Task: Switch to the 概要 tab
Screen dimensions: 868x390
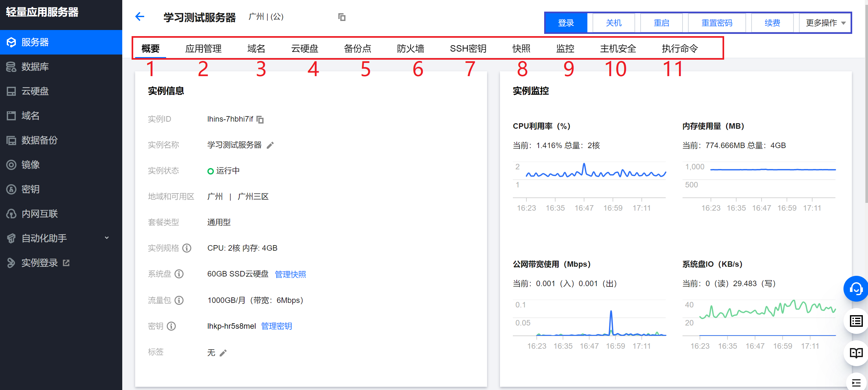Action: tap(150, 48)
